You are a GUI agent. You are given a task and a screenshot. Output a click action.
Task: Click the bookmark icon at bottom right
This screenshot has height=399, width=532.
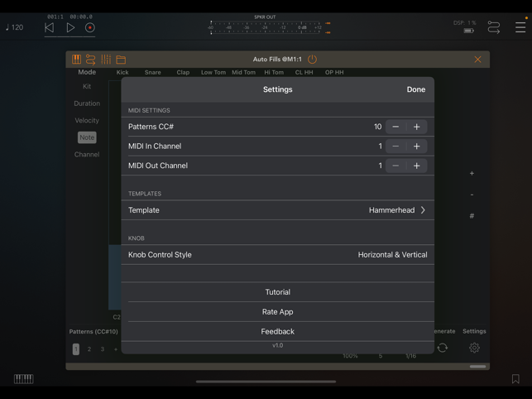[x=515, y=379]
